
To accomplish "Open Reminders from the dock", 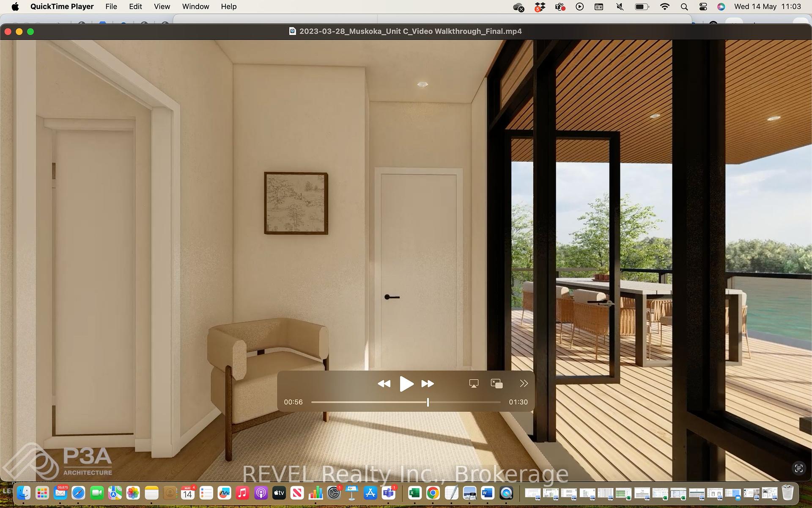I will pyautogui.click(x=206, y=493).
